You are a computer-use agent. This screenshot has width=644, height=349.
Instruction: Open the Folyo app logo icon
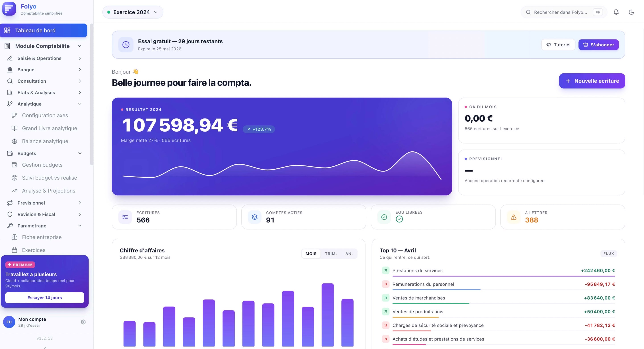pyautogui.click(x=9, y=9)
